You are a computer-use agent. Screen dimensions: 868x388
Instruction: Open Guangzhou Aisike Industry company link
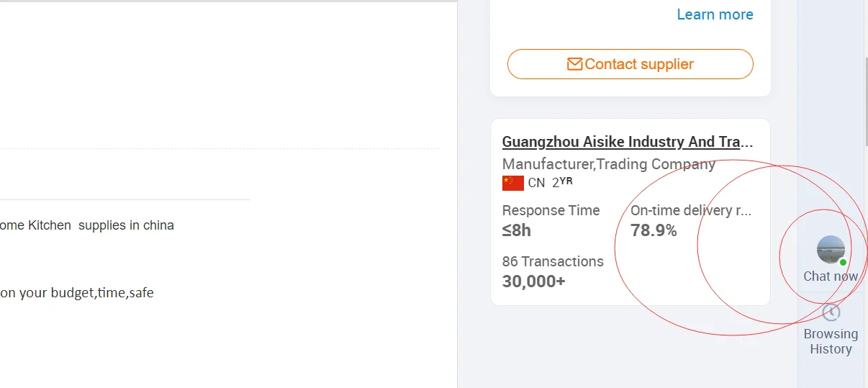pos(628,142)
